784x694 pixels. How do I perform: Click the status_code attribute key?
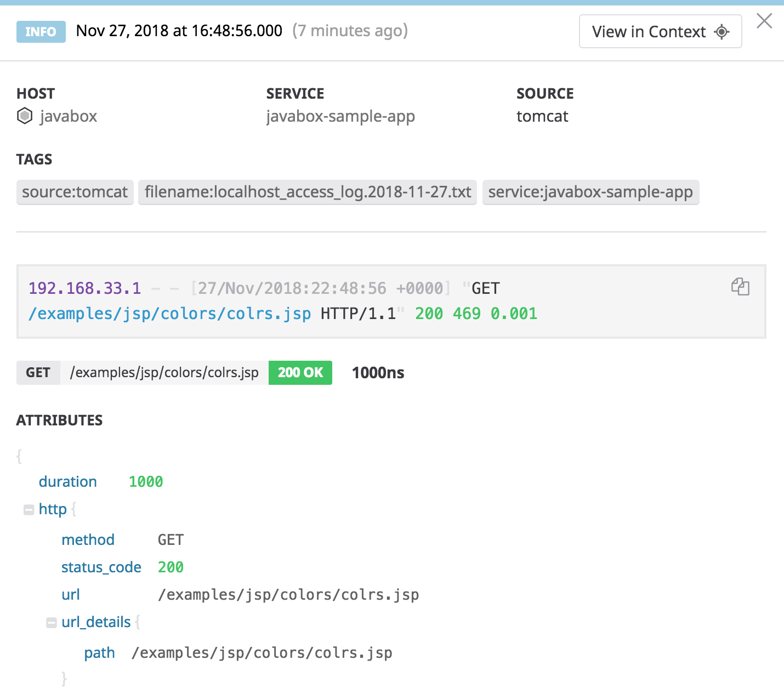[101, 567]
